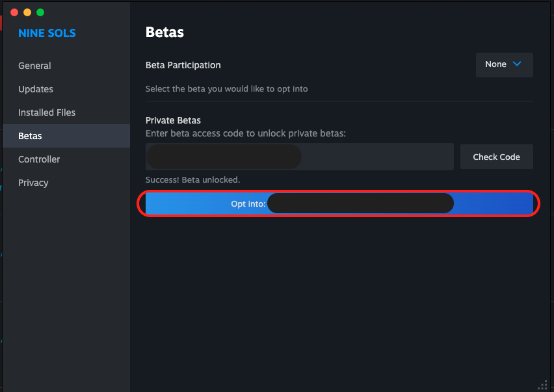Click the blue dropdown chevron arrow
The image size is (554, 392).
click(518, 64)
